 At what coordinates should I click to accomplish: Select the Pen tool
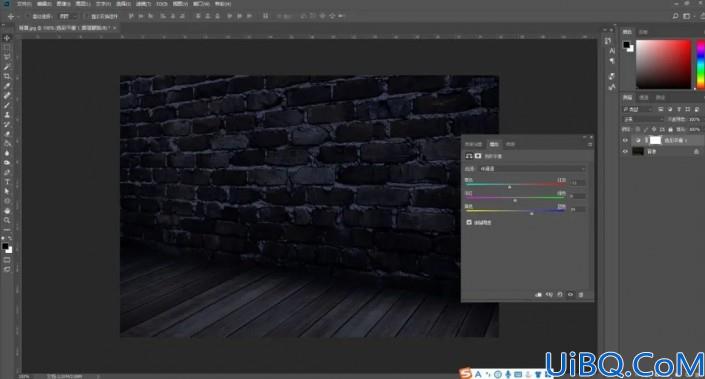7,172
